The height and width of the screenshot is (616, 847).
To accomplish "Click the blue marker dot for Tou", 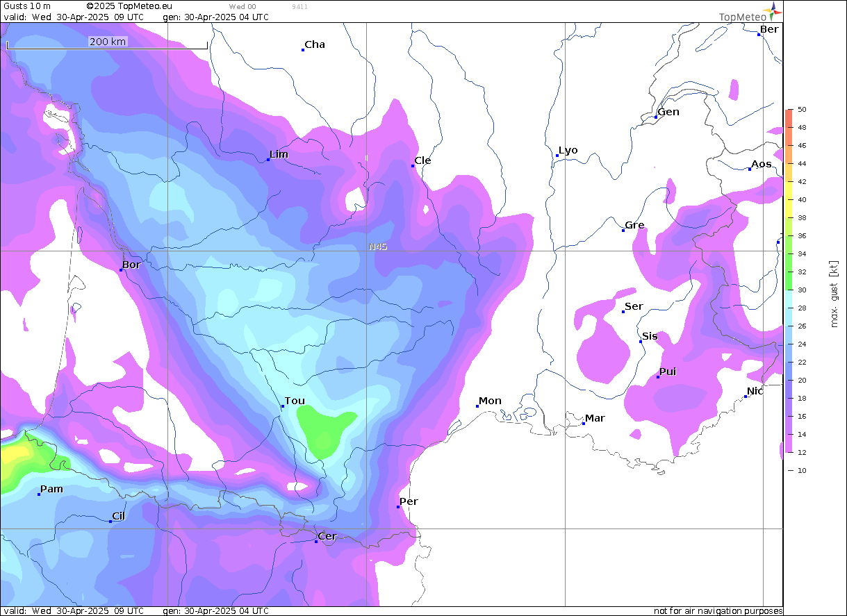I will point(283,406).
